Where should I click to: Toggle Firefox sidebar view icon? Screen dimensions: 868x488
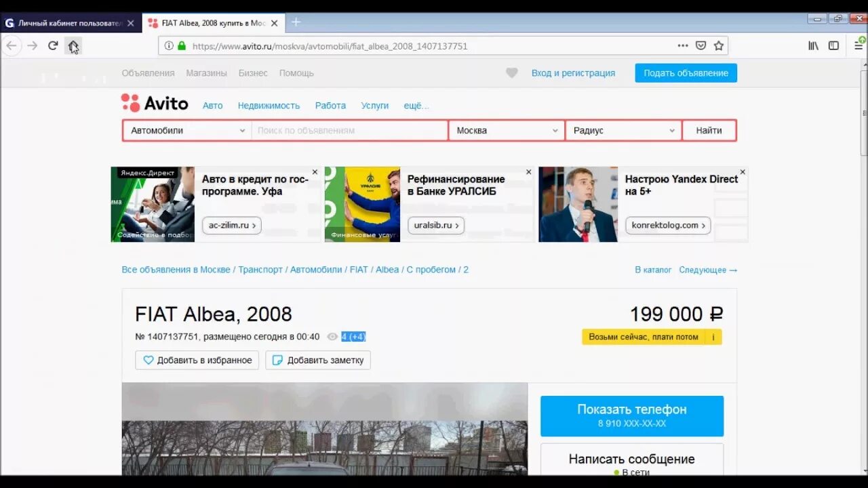tap(833, 46)
